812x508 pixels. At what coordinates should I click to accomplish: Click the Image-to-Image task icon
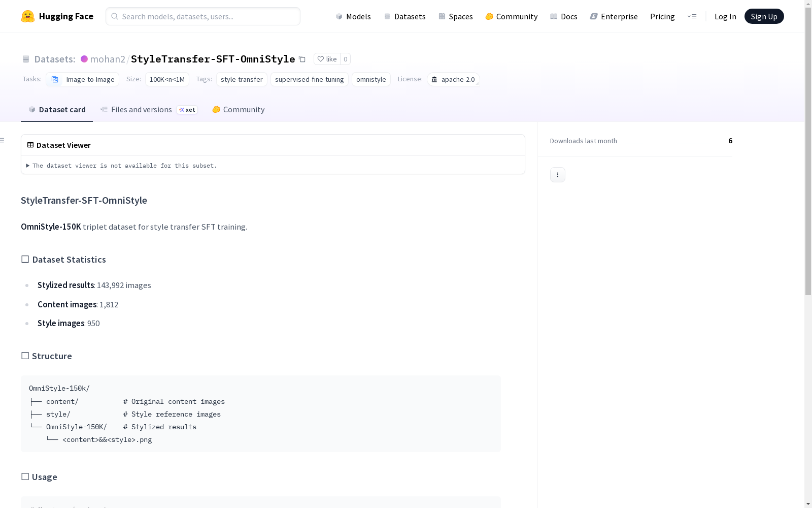point(55,79)
